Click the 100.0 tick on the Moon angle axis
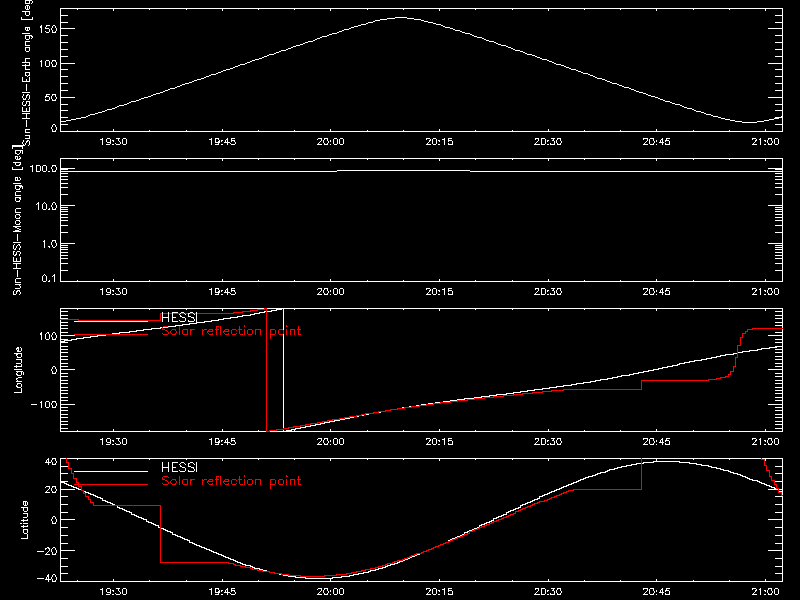The height and width of the screenshot is (600, 800). (43, 168)
